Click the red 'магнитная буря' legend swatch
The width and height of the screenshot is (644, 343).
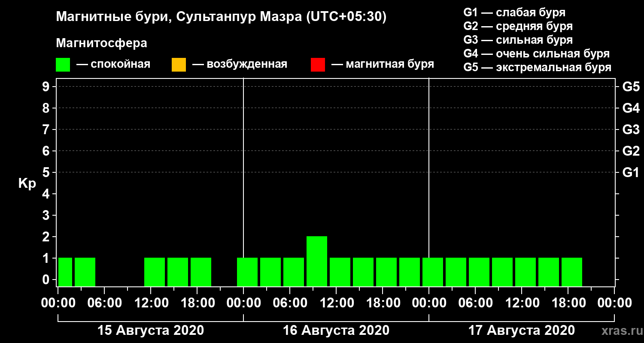click(318, 65)
